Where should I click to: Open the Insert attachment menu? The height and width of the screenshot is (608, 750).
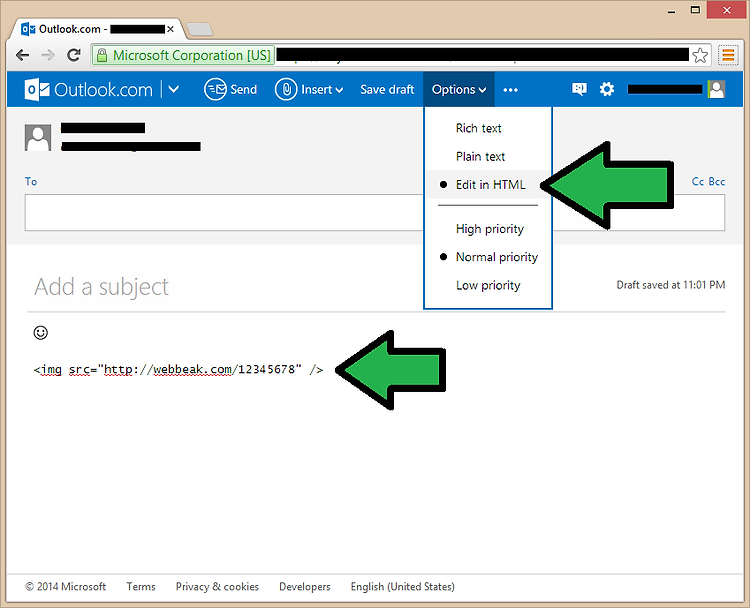[x=309, y=89]
